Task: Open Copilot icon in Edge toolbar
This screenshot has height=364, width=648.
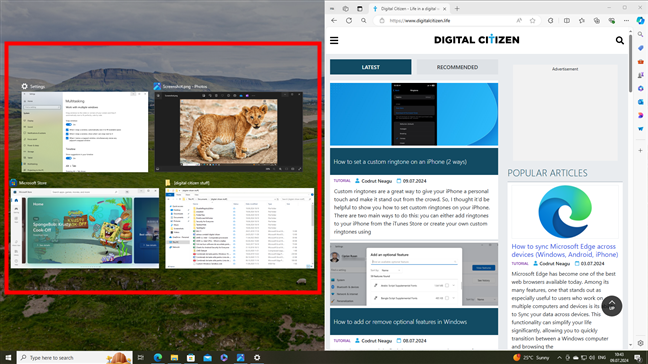Action: click(640, 21)
